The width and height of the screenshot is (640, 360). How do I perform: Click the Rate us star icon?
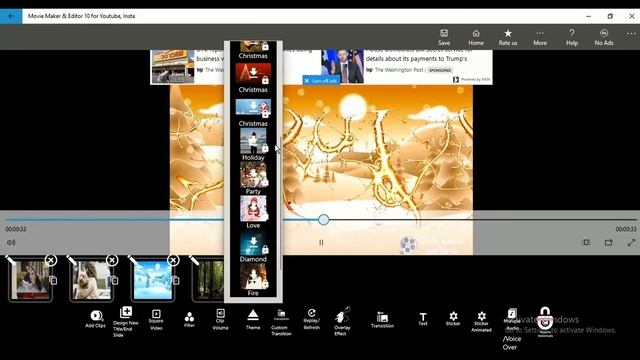[x=508, y=37]
